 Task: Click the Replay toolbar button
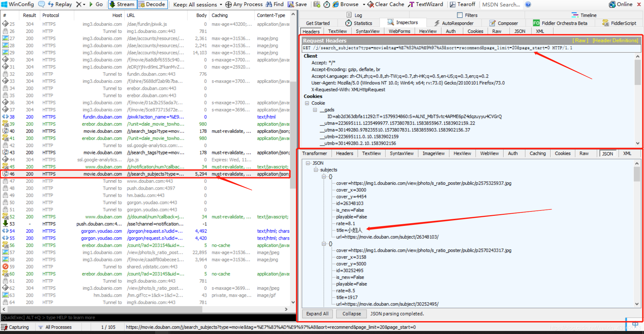(x=60, y=4)
